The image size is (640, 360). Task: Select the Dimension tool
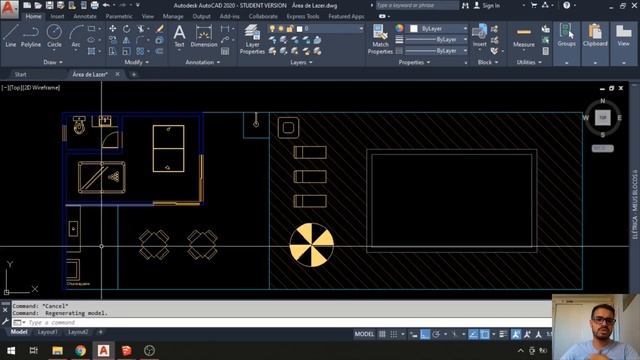pyautogui.click(x=204, y=37)
